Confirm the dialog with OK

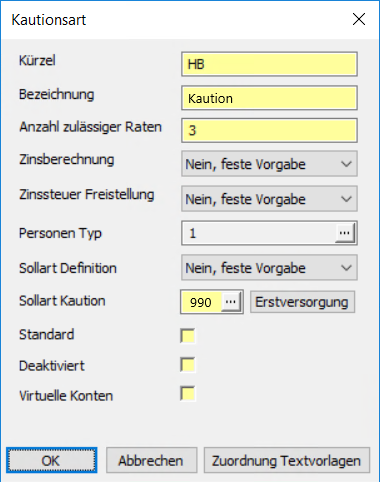pyautogui.click(x=52, y=461)
